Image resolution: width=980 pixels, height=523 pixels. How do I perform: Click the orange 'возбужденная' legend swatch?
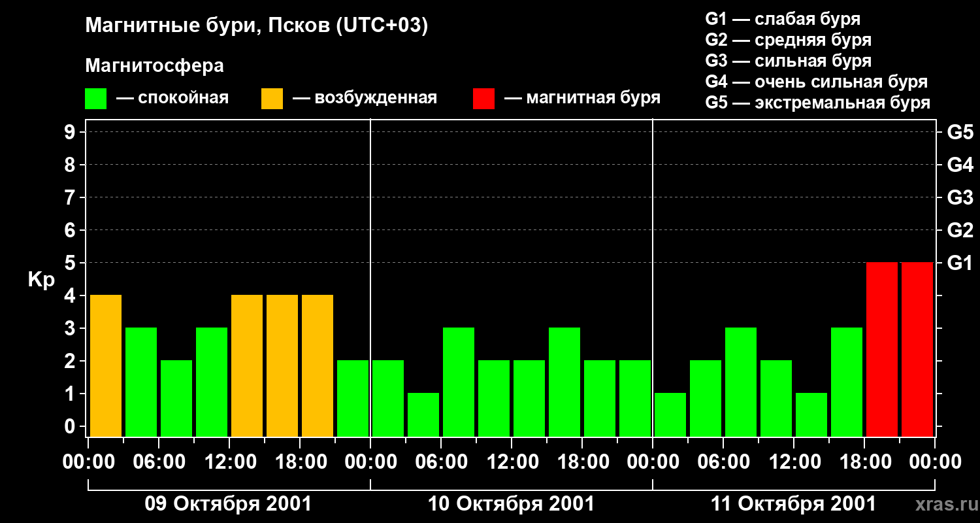click(272, 99)
